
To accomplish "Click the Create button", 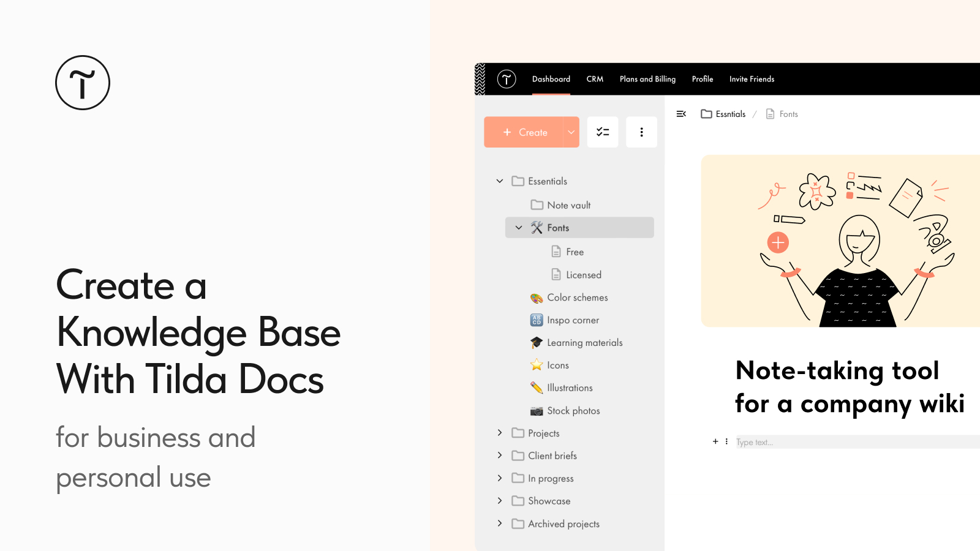I will 524,132.
